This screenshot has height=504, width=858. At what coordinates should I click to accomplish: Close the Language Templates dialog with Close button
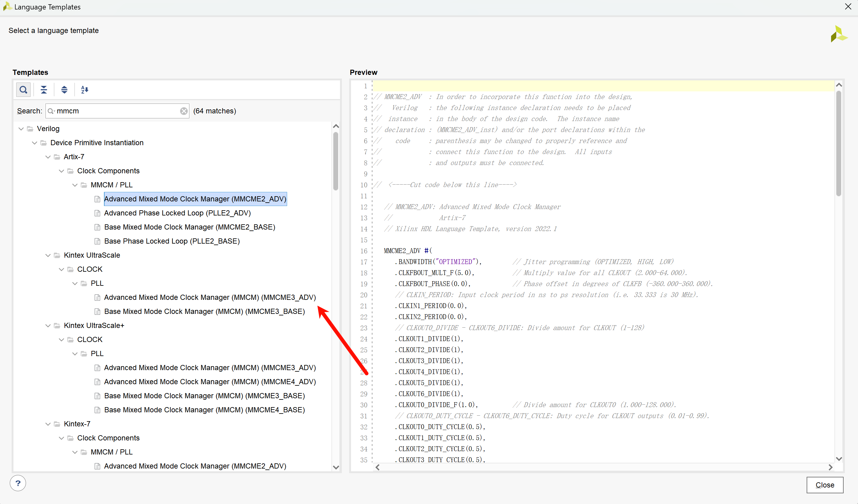825,485
